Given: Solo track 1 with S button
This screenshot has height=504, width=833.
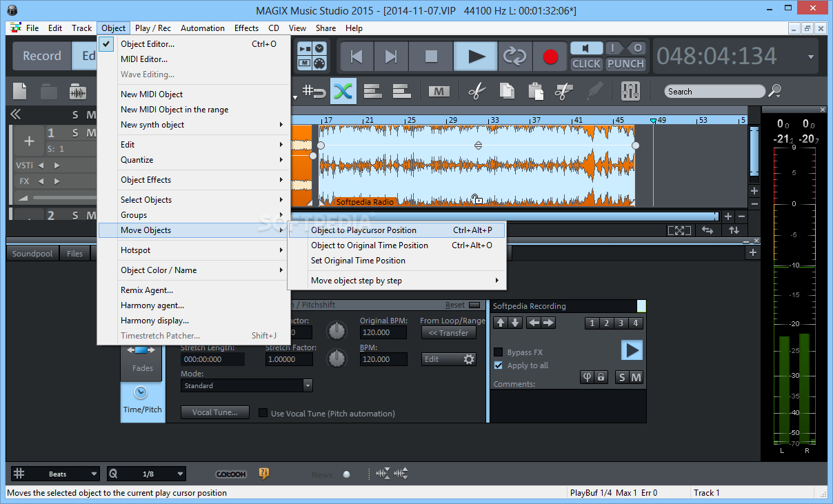Looking at the screenshot, I should 74,133.
